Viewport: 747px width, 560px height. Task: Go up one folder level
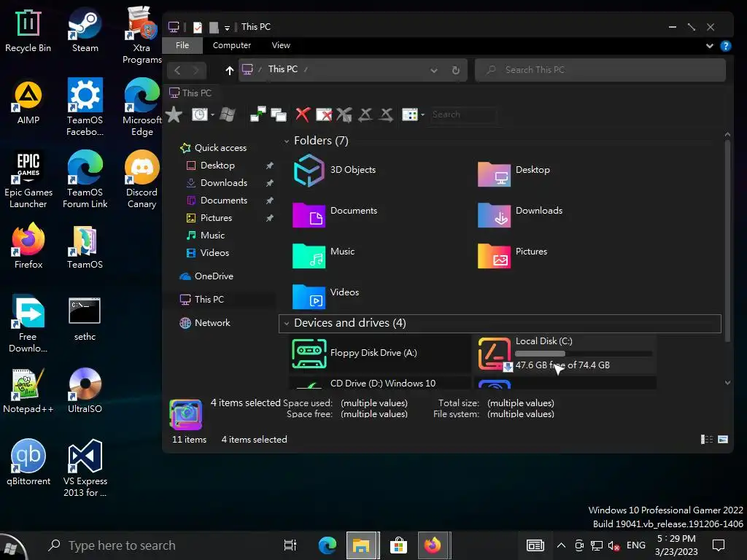[x=230, y=70]
